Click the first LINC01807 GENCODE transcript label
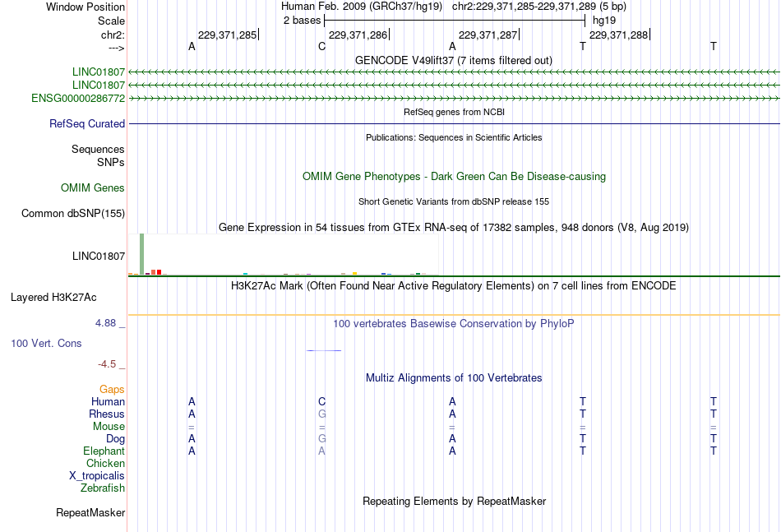The width and height of the screenshot is (781, 532). (x=98, y=72)
